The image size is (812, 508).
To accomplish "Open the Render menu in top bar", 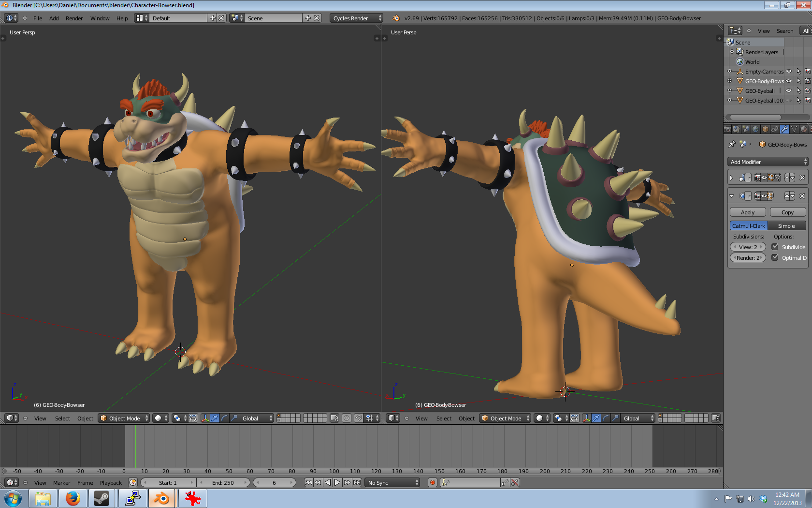I will [74, 18].
